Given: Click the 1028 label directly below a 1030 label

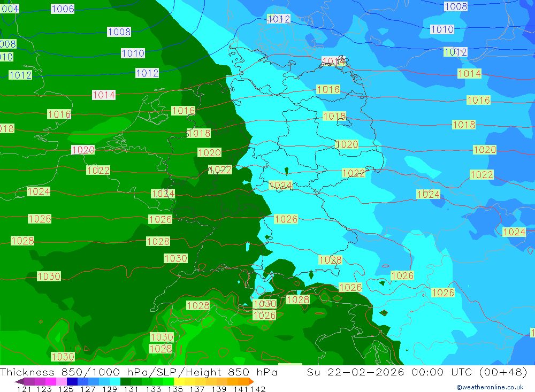Looking at the screenshot, I should pyautogui.click(x=160, y=349).
